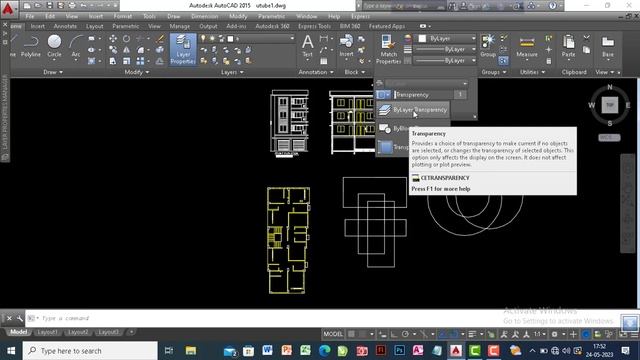Expand the Groups panel dropdown
640x360 pixels.
494,72
